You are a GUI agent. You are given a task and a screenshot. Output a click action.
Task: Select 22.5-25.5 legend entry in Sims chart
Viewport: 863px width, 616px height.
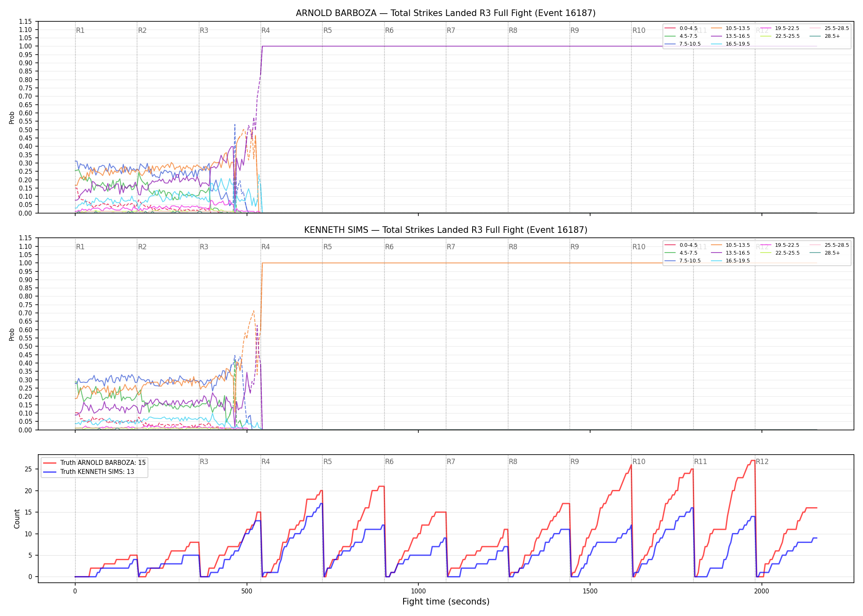780,253
